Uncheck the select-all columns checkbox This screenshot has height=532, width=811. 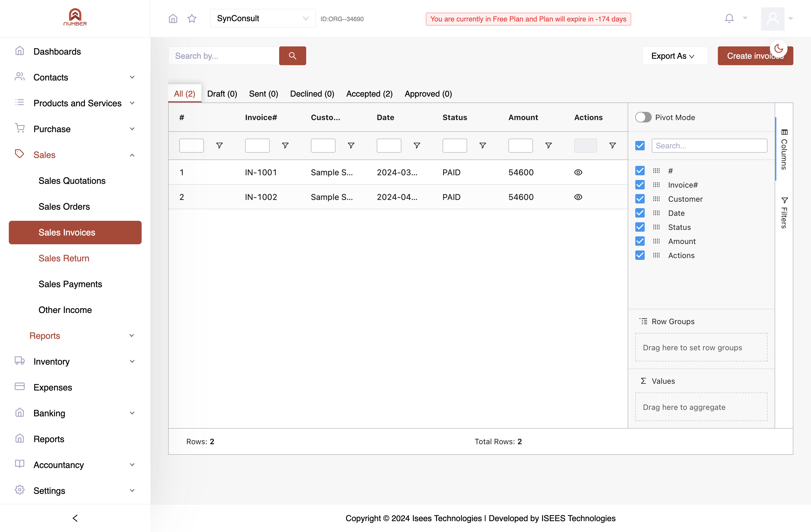pos(640,146)
